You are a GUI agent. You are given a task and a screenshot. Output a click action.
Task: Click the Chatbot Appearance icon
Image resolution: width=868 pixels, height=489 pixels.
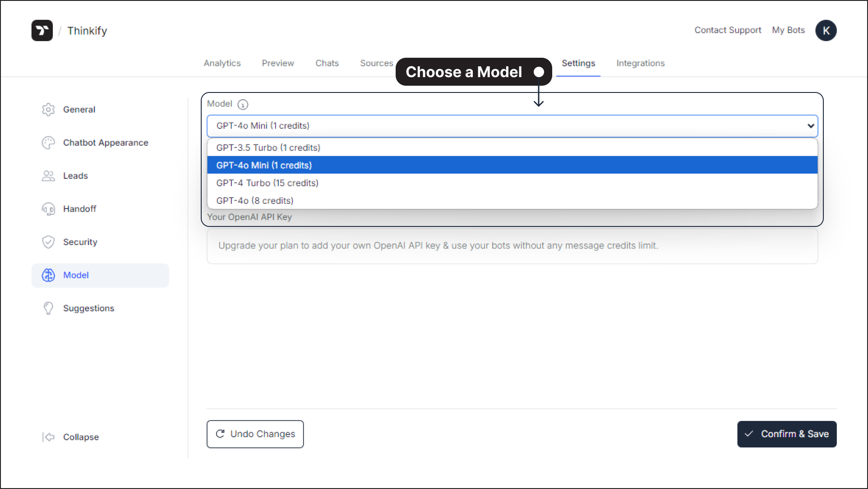tap(48, 143)
